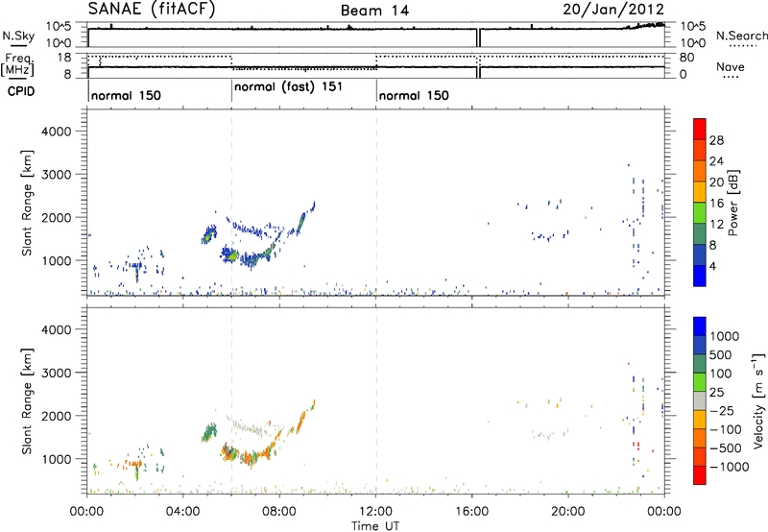Click the '4' tick on Power colorbar
Screen dimensions: 768x532
click(x=713, y=267)
